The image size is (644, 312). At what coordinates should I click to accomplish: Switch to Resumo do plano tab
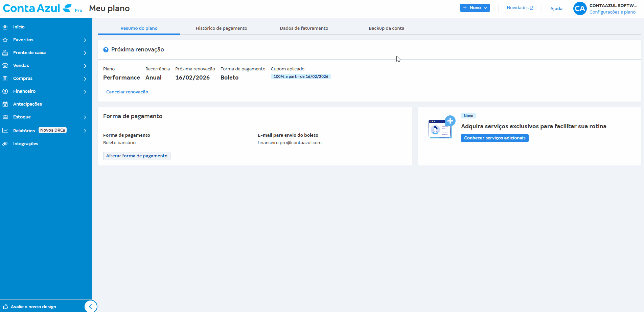click(x=139, y=28)
